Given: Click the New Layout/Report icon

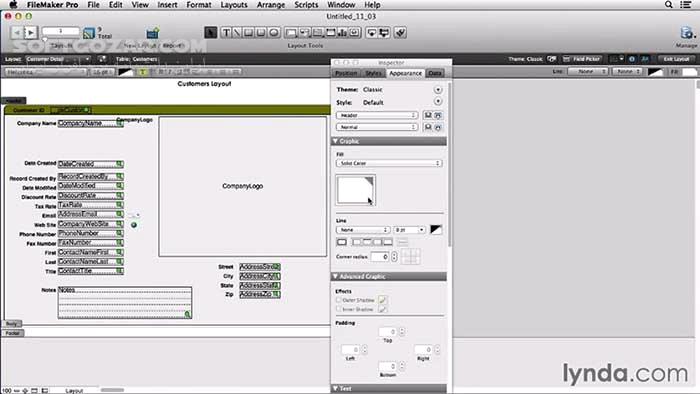Looking at the screenshot, I should 153,33.
